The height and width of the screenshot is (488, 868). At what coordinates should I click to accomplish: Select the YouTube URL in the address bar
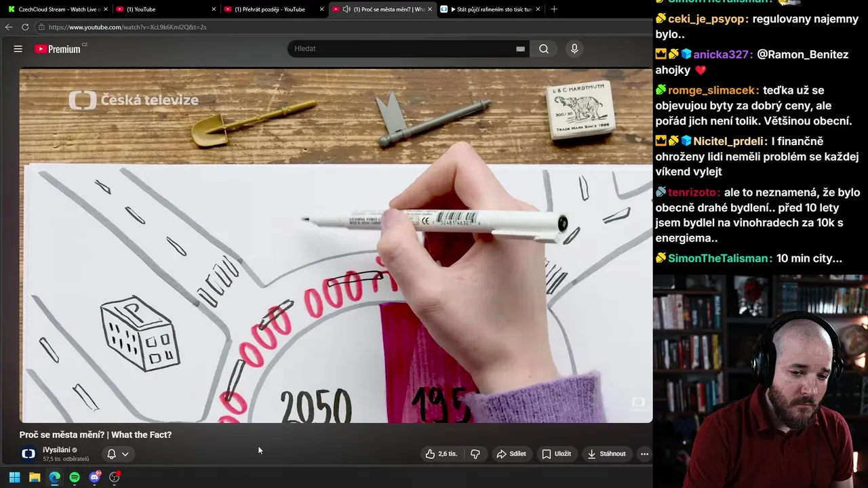[127, 27]
